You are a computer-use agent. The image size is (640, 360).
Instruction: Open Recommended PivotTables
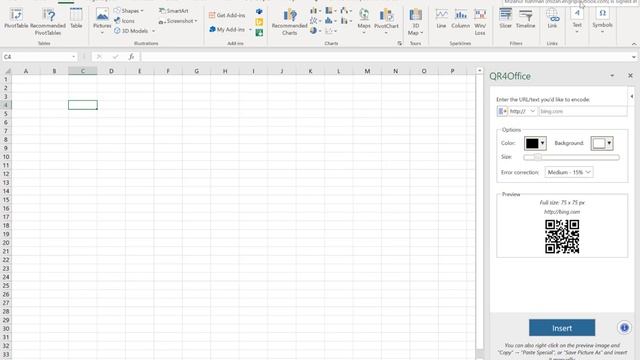tap(48, 22)
